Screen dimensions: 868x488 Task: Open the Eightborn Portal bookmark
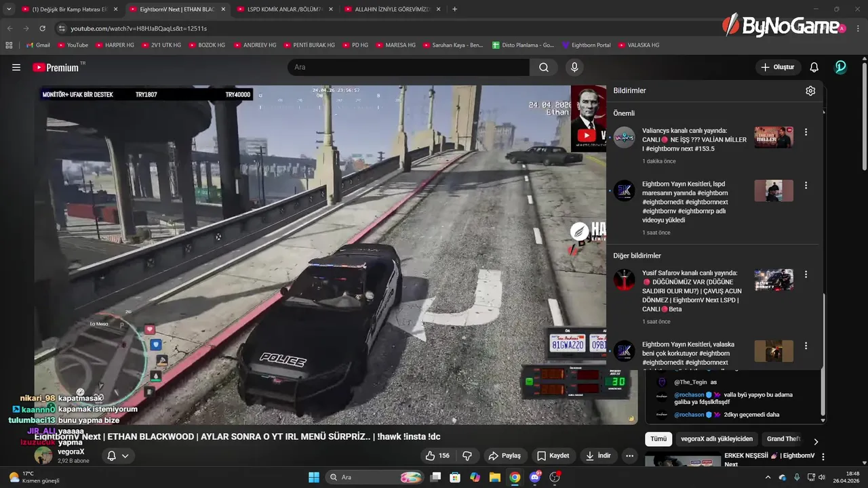pyautogui.click(x=586, y=45)
